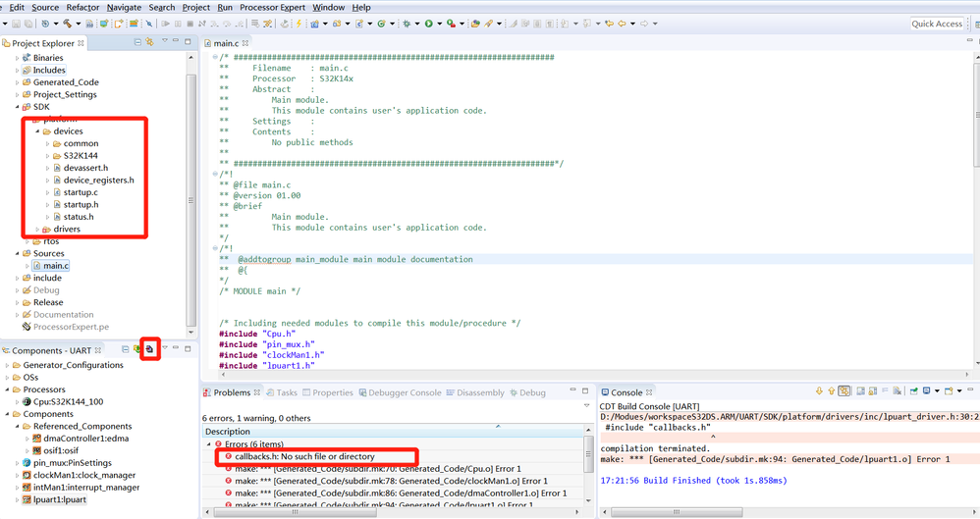
Task: Click Console scroll-up arrow icon
Action: pos(832,391)
